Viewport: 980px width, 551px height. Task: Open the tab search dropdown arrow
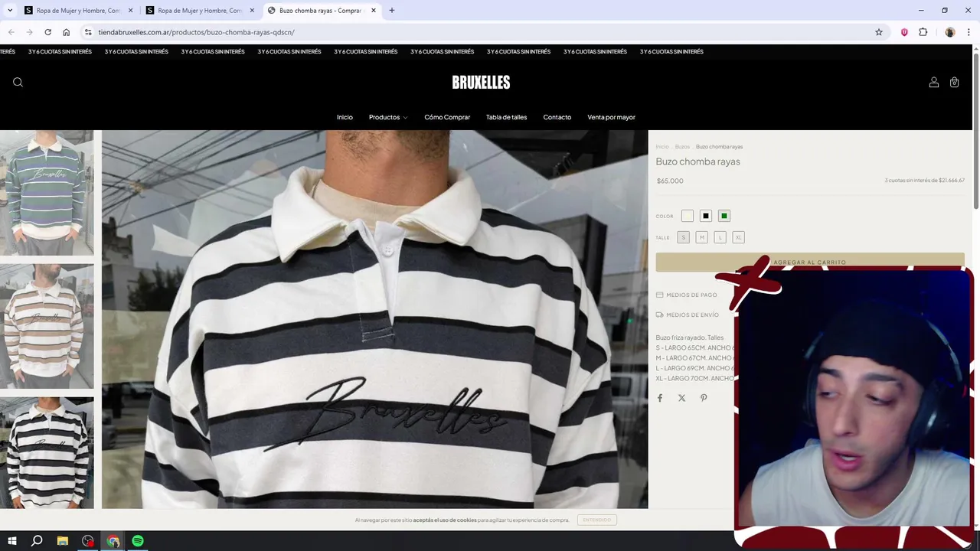click(x=10, y=11)
